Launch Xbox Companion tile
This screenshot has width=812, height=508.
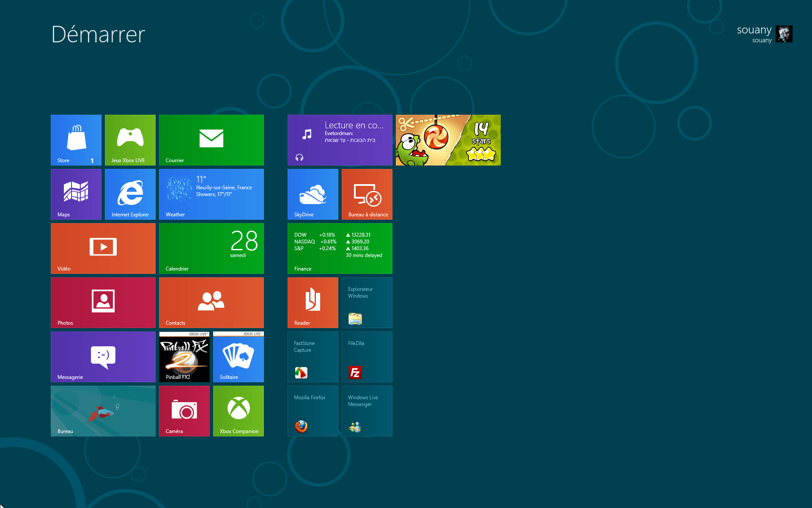tap(239, 411)
